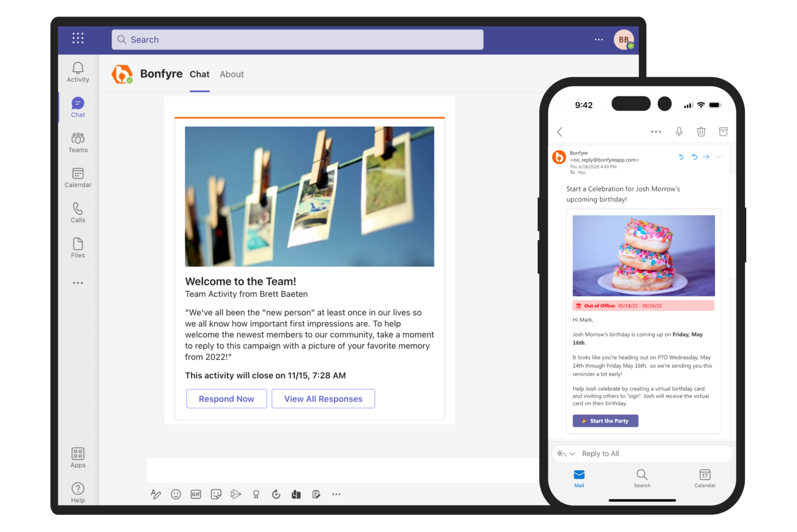This screenshot has height=532, width=797.
Task: Insert a sticker into the chat
Action: [216, 494]
